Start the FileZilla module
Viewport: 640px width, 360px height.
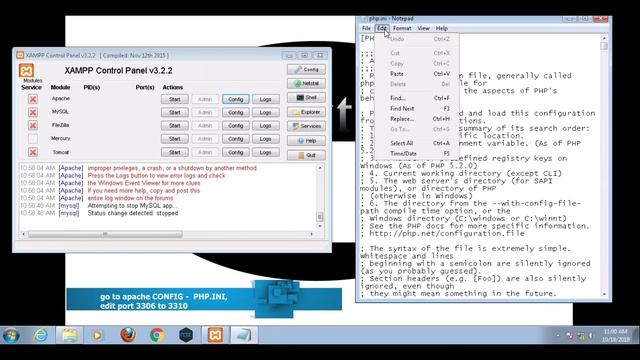click(175, 126)
